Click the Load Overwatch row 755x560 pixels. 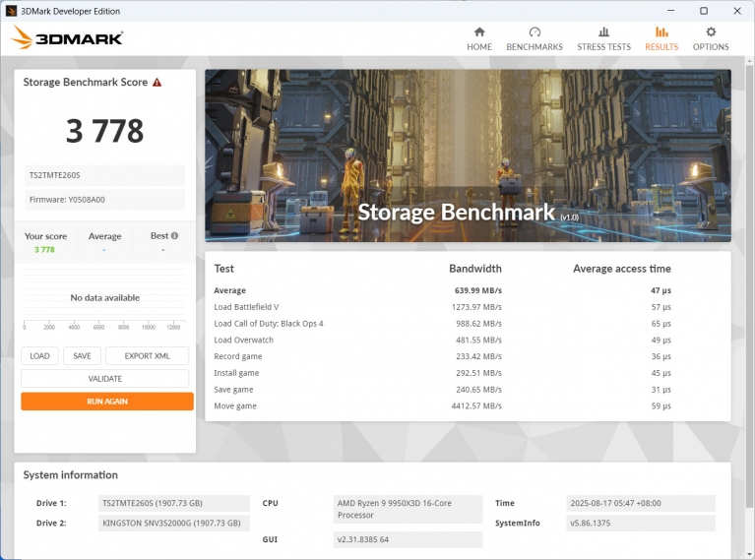[442, 340]
